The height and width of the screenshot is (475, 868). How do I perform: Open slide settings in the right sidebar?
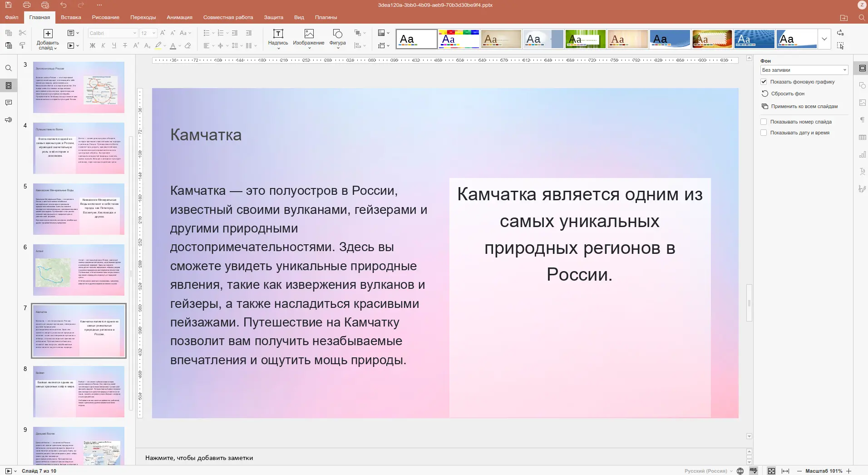(862, 68)
